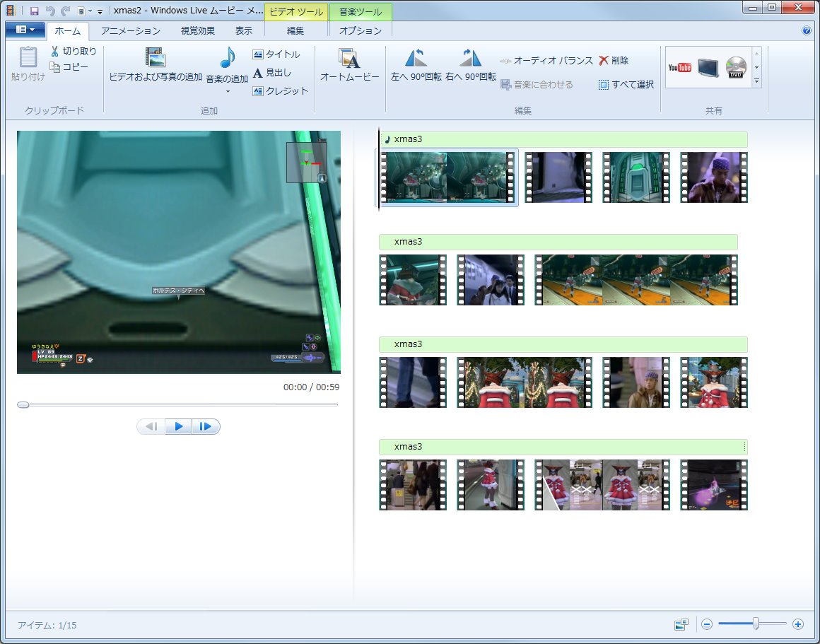The height and width of the screenshot is (644, 820).
Task: Play the movie preview
Action: click(178, 427)
